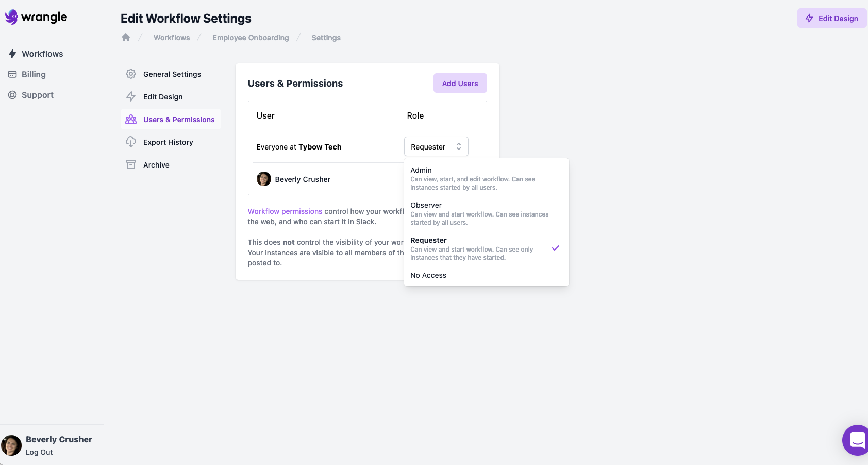Click the Edit Design lightning icon
Screen dimensions: 868x465
pyautogui.click(x=131, y=96)
